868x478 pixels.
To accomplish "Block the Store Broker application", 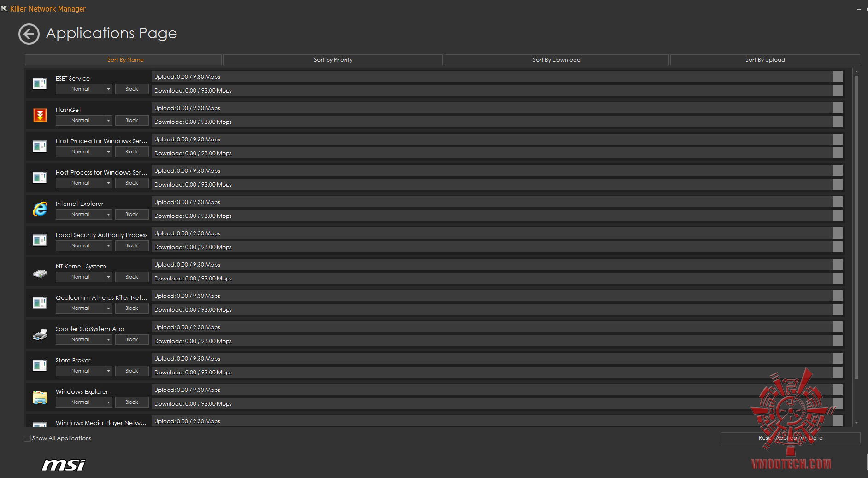I will tap(132, 371).
